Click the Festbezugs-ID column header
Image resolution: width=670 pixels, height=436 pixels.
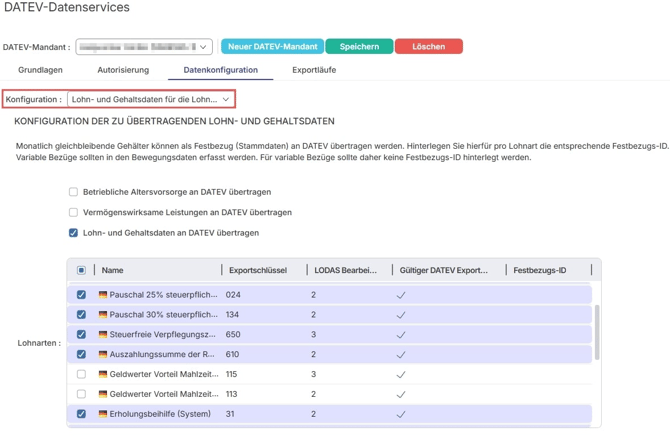tap(540, 270)
